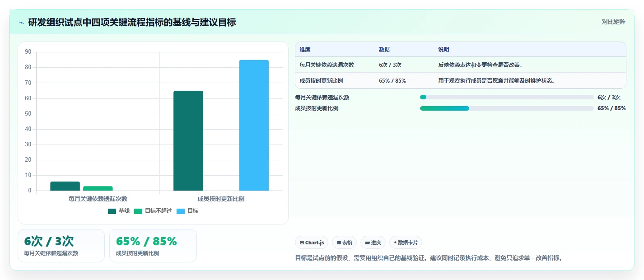Select the 数据卡片 tag chip
Screen dimensions: 644x280
[x=406, y=243]
